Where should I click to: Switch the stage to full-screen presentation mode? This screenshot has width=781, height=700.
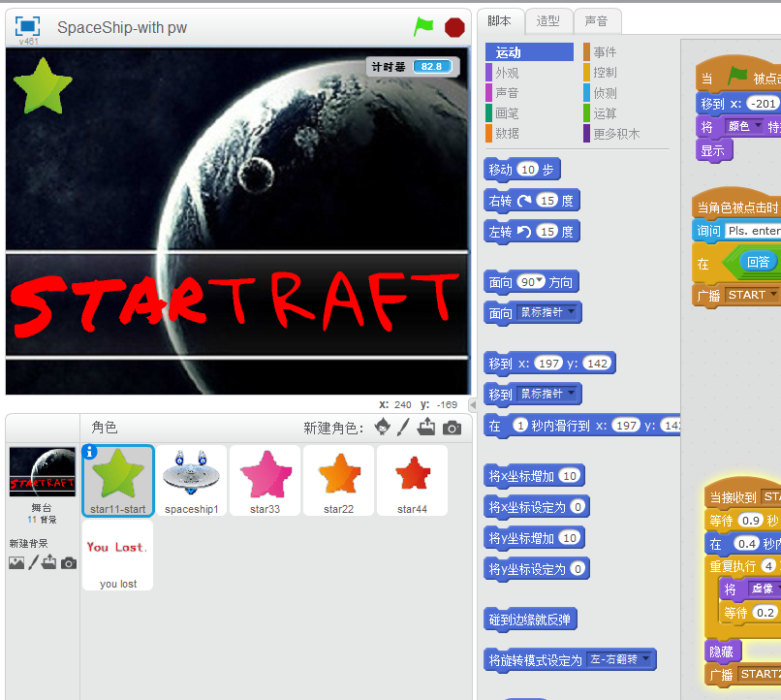[x=27, y=26]
